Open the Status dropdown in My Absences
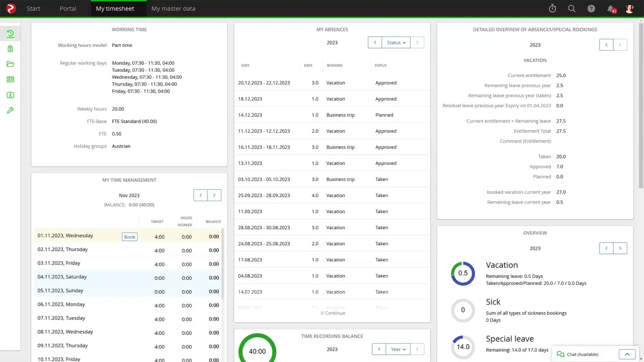644x362 pixels. [x=396, y=43]
